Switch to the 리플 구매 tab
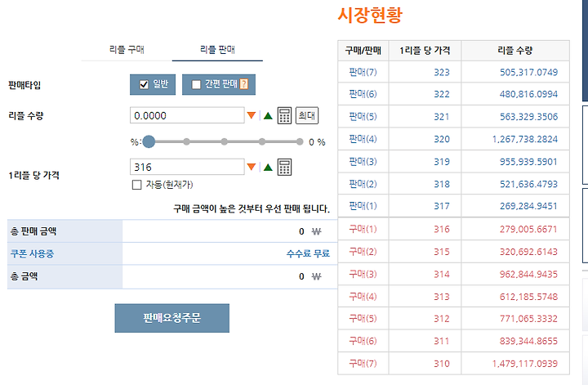 pyautogui.click(x=127, y=50)
